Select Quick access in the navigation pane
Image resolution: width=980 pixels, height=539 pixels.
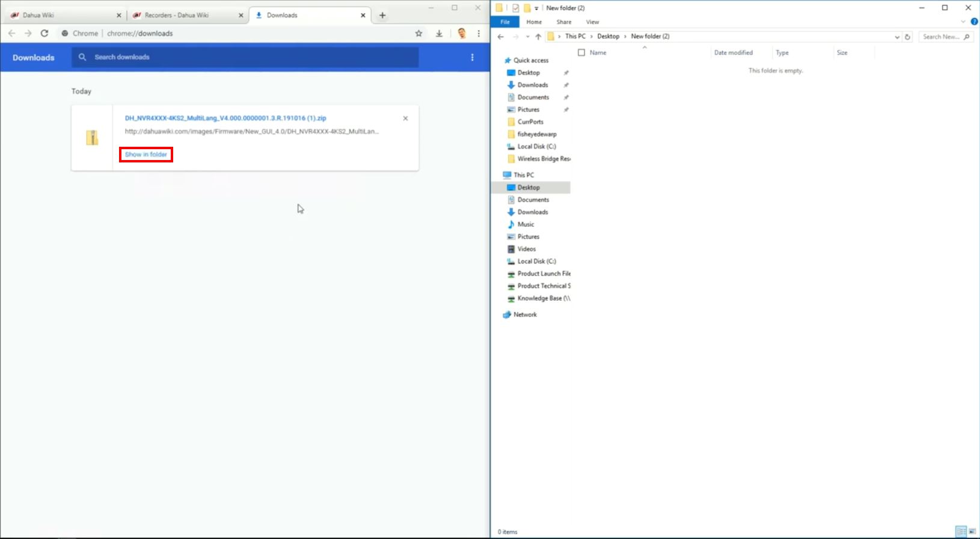tap(530, 60)
